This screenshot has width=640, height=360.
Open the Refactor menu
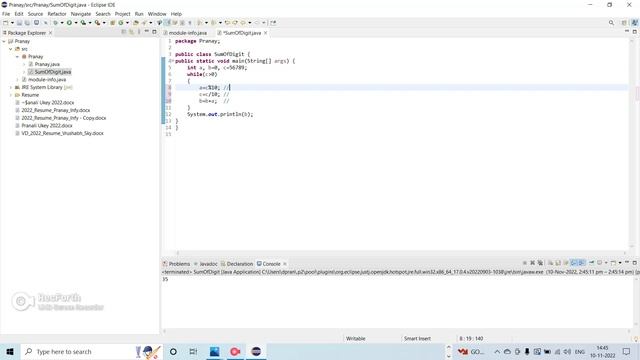[x=57, y=14]
